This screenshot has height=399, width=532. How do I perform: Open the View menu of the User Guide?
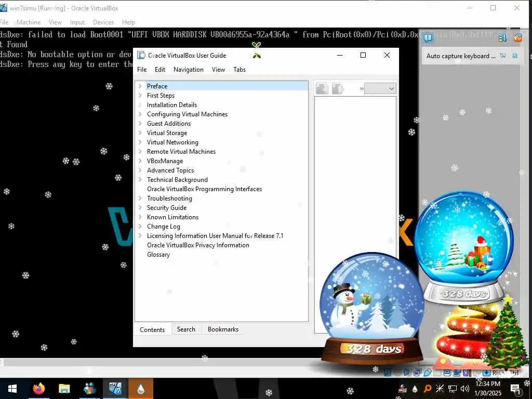(218, 70)
